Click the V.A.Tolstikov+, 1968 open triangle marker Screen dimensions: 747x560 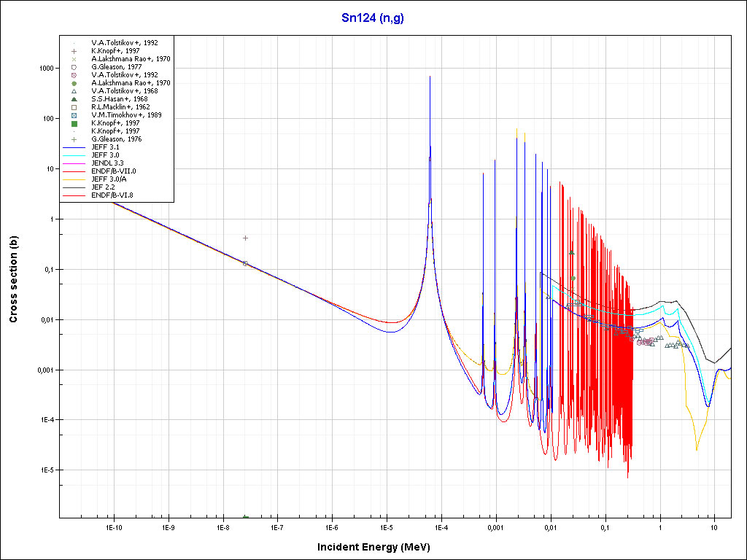pyautogui.click(x=74, y=91)
